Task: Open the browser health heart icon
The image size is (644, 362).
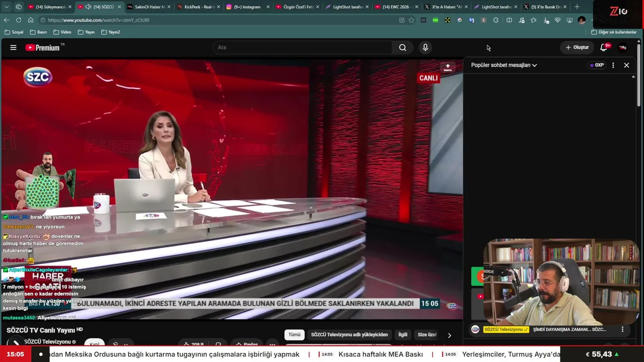Action: pos(557,20)
